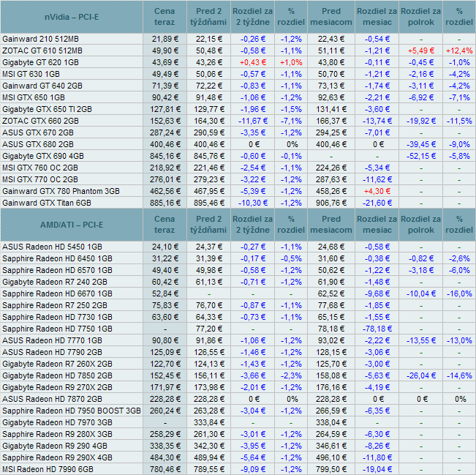Click the "-52,15 €" half-year difference
The width and height of the screenshot is (476, 475).
420,156
